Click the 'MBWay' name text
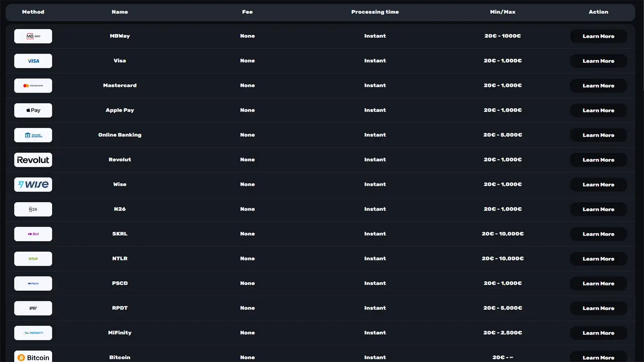The width and height of the screenshot is (644, 362). (x=120, y=36)
